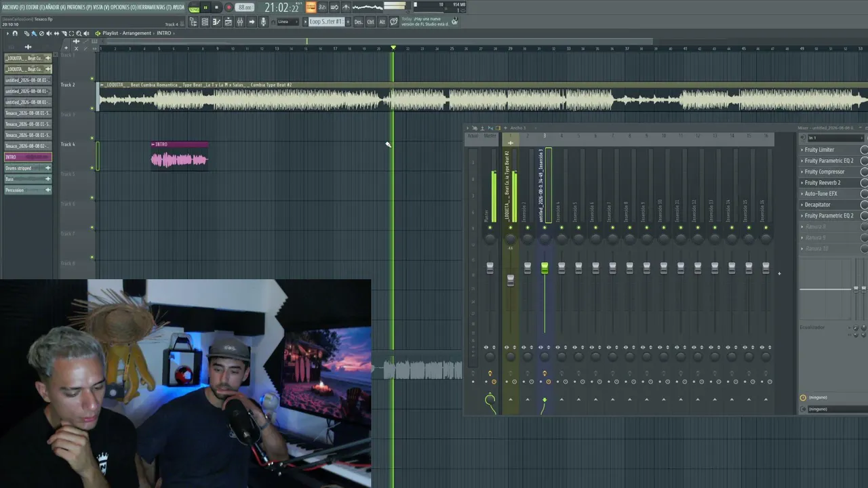Select the Slip tool in playlist toolbar
Screen dimensions: 868x488
(x=56, y=33)
